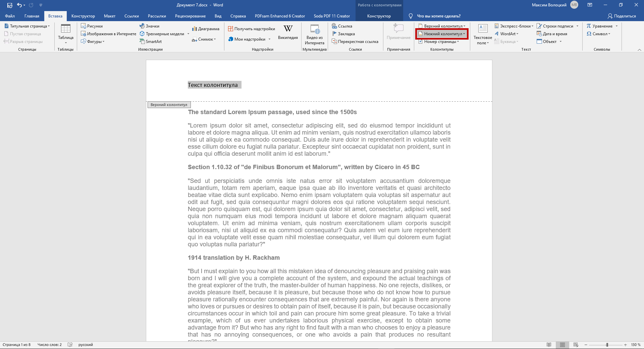
Task: Switch to Read Mode view
Action: pyautogui.click(x=549, y=345)
